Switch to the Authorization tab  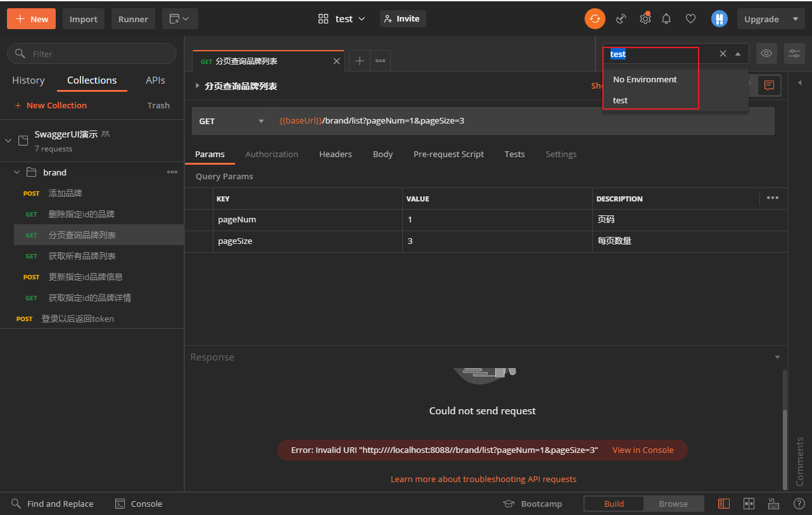pyautogui.click(x=272, y=154)
